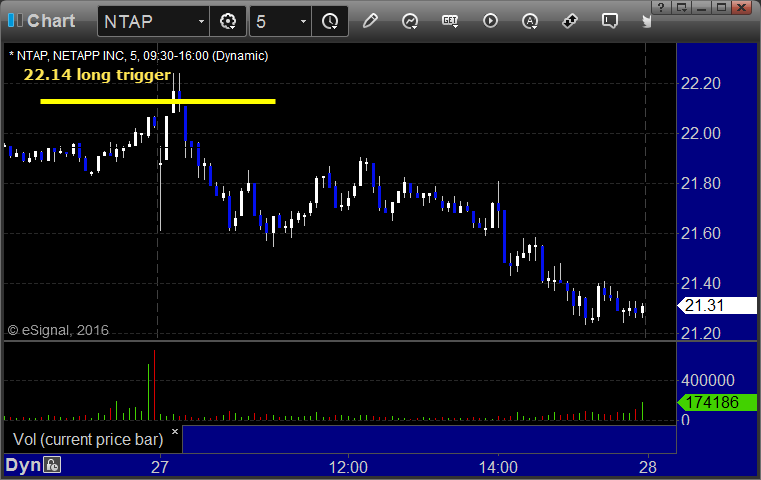Screen dimensions: 761x480
Task: Click the 21.80 price axis label
Action: pyautogui.click(x=701, y=183)
